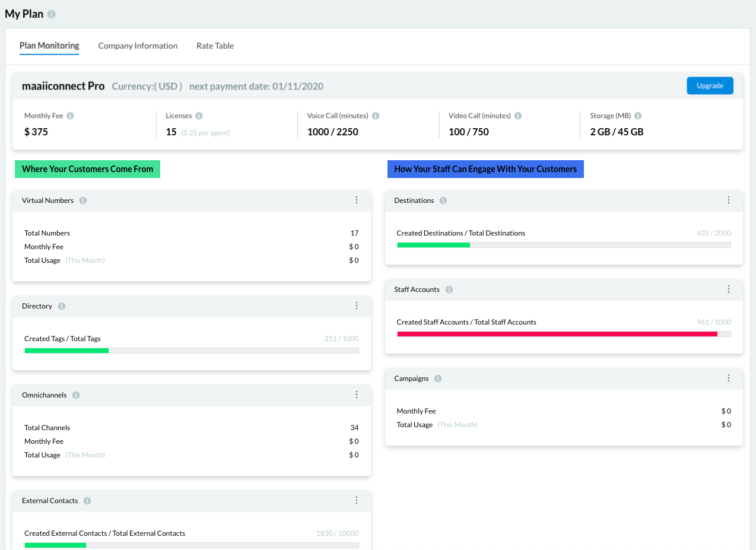Switch to the Company Information tab

138,46
